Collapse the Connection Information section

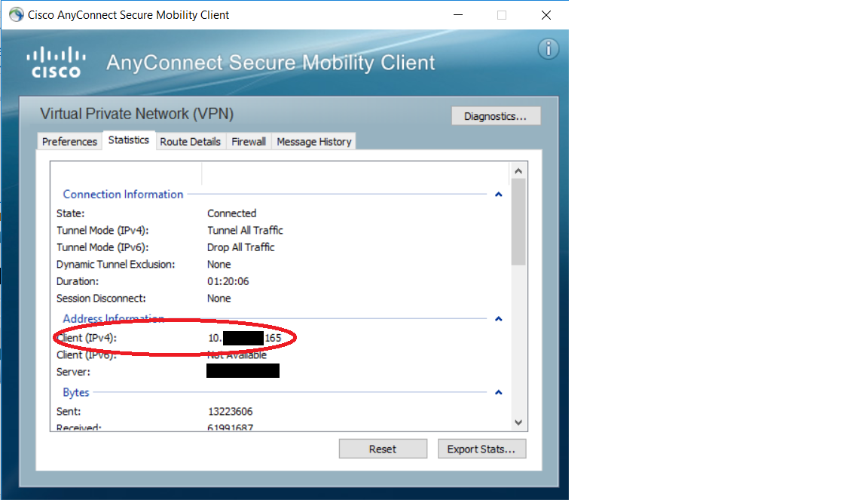click(498, 195)
